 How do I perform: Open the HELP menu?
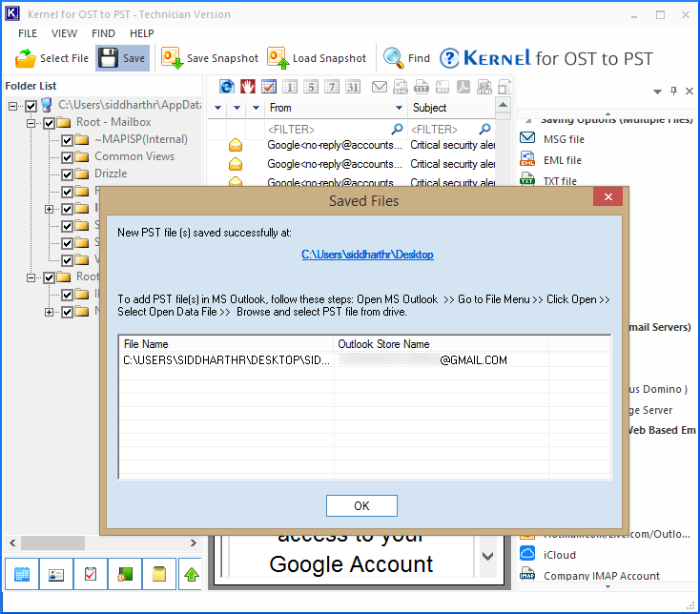point(142,33)
